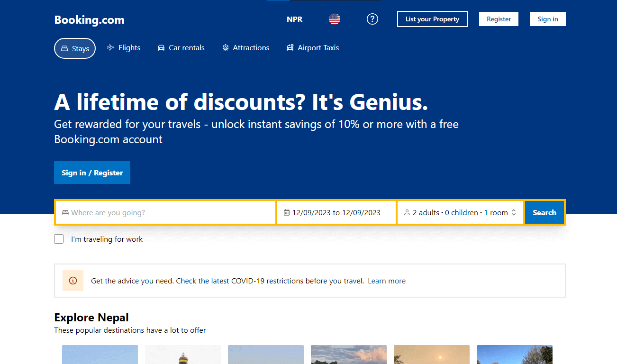
Task: Open the date range 12/09/2023 picker
Action: [336, 212]
